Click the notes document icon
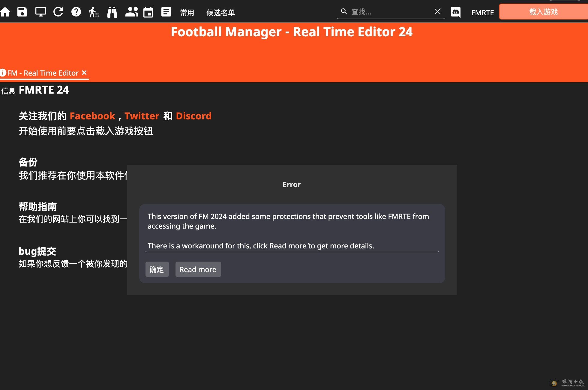This screenshot has width=588, height=390. 166,12
